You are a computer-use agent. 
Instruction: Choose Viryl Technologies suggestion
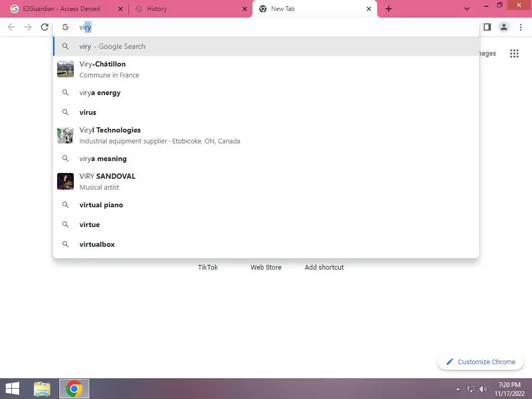point(266,136)
